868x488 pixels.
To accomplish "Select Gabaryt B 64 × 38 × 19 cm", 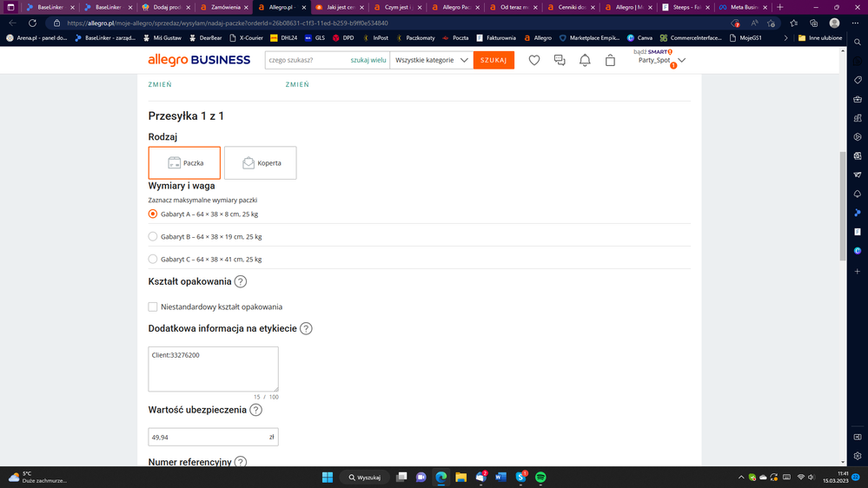I will 153,236.
